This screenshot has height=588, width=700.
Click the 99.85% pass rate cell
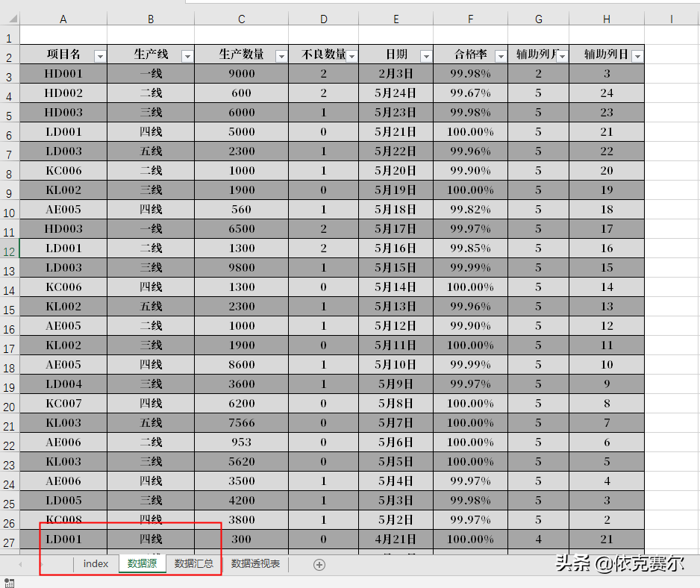click(x=471, y=248)
